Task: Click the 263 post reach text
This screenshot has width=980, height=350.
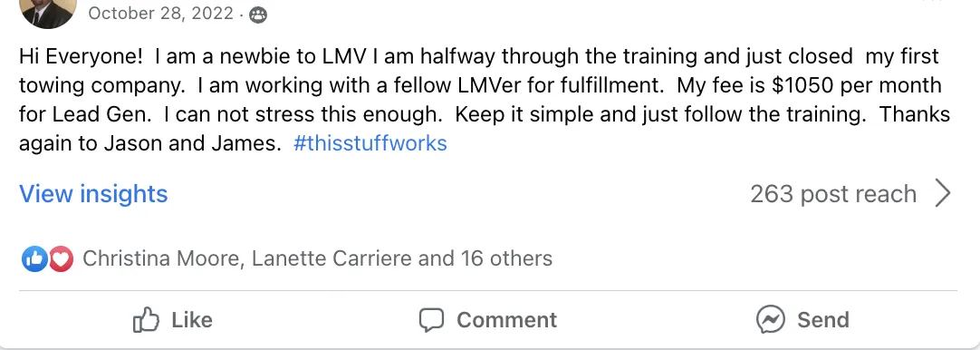Action: (x=833, y=194)
